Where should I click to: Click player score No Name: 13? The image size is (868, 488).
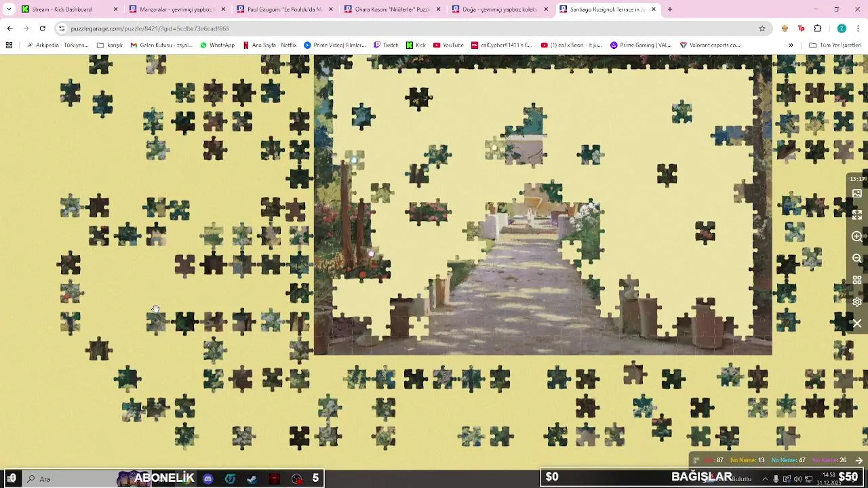click(x=747, y=460)
